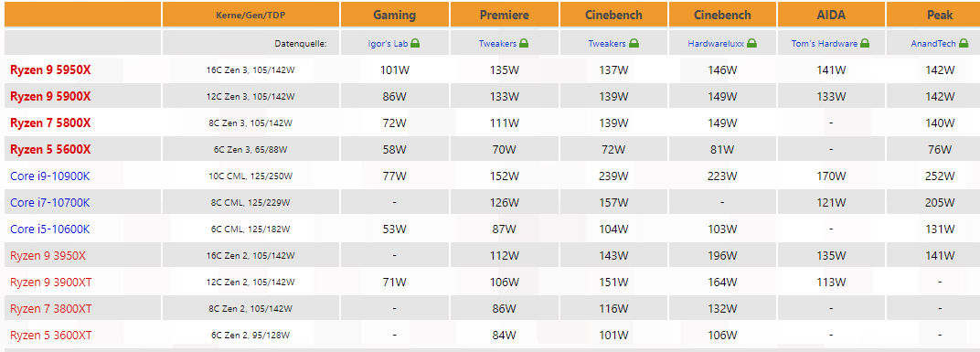Click the Peak column header

[x=941, y=15]
